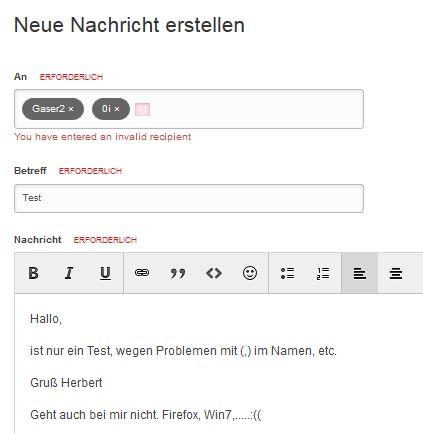This screenshot has height=434, width=423.
Task: Toggle Bold formatting in message editor
Action: tap(33, 273)
